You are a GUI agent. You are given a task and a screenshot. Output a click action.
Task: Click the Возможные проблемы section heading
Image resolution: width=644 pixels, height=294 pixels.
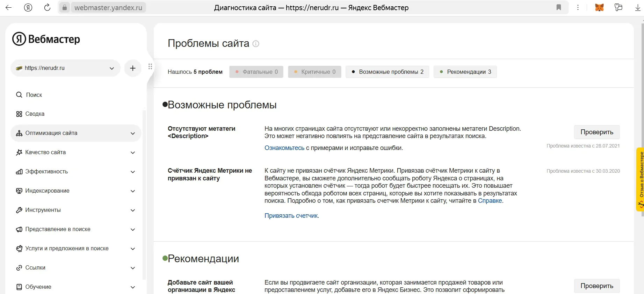tap(222, 105)
